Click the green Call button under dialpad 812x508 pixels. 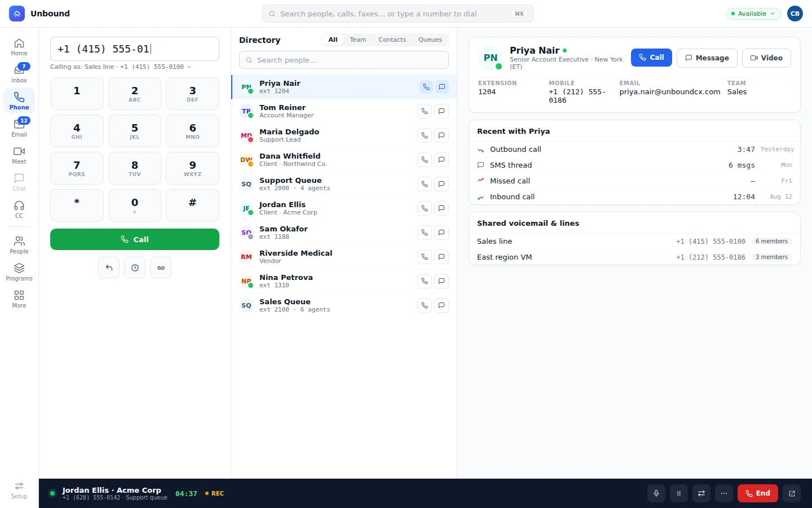[x=135, y=239]
